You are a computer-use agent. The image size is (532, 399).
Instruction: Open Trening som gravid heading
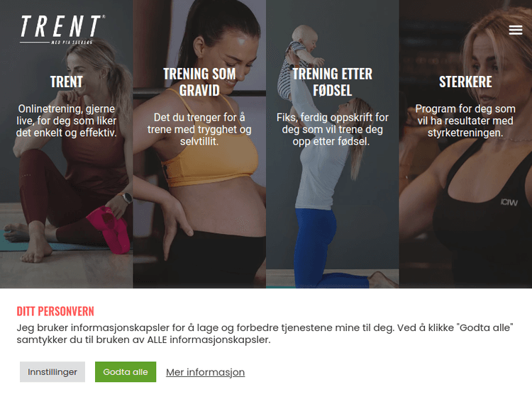pos(199,82)
